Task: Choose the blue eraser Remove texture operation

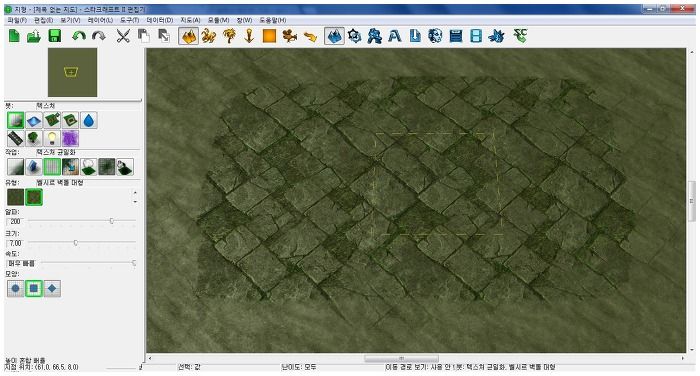Action: [34, 167]
